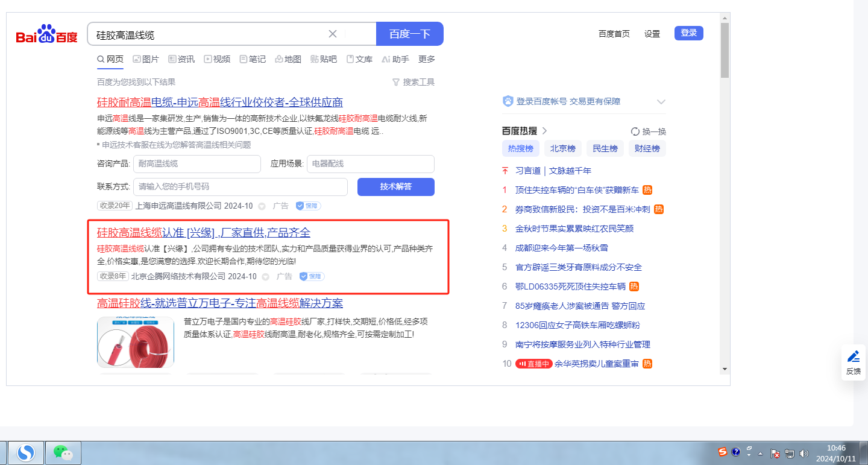Open the 搜索工具 filter tool

(413, 82)
